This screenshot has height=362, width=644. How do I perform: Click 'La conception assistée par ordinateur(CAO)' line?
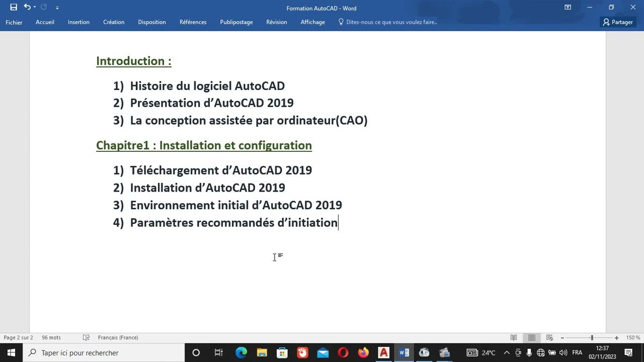pos(249,121)
